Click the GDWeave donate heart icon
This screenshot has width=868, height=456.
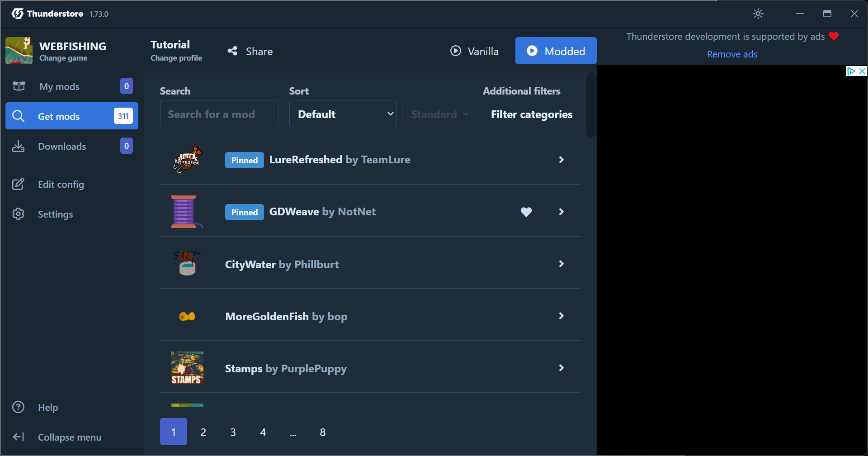tap(526, 212)
